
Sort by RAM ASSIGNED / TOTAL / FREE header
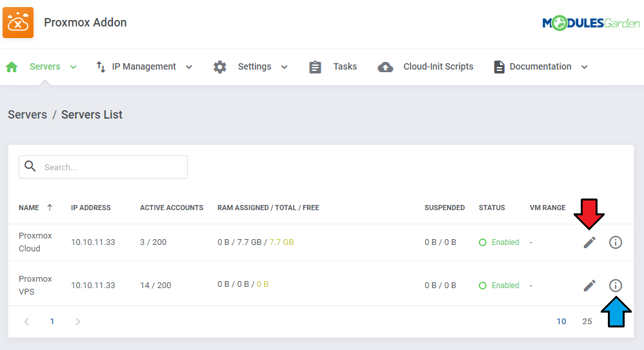tap(268, 208)
